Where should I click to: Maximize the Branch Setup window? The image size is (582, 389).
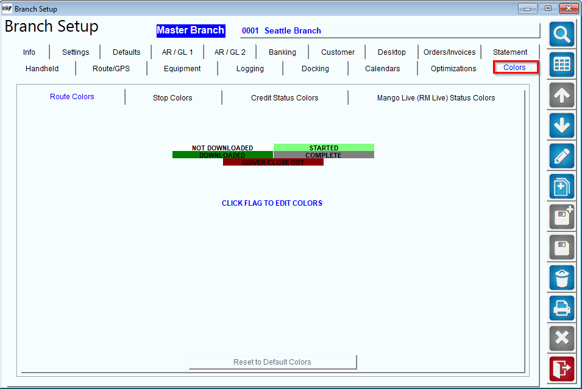coord(548,9)
